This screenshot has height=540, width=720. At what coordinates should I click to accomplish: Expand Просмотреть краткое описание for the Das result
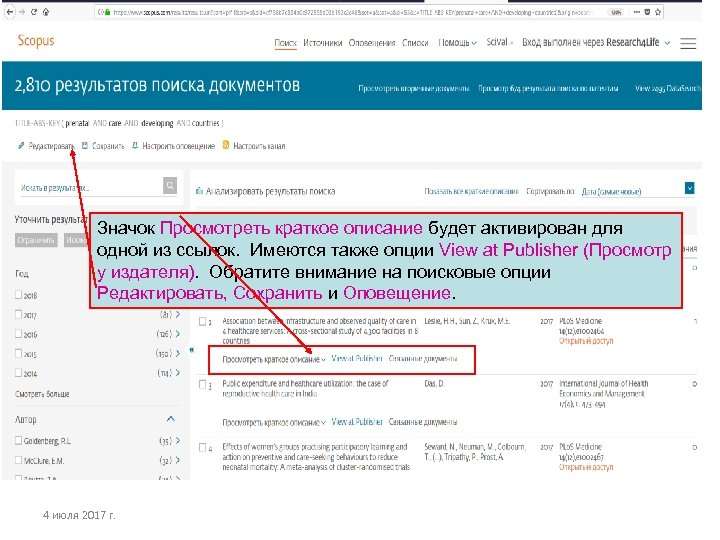coord(274,422)
